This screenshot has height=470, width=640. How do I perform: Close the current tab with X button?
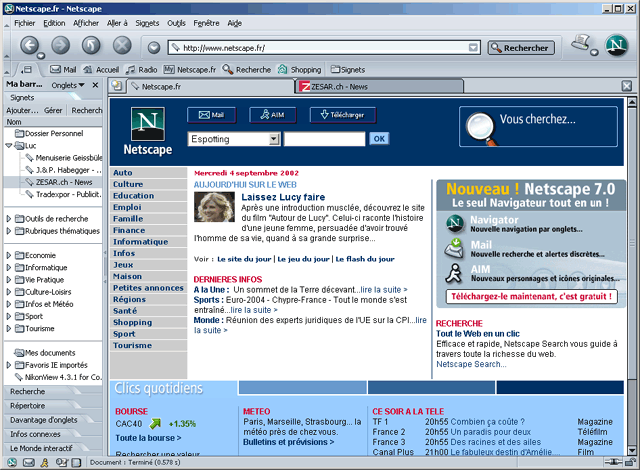[x=627, y=86]
